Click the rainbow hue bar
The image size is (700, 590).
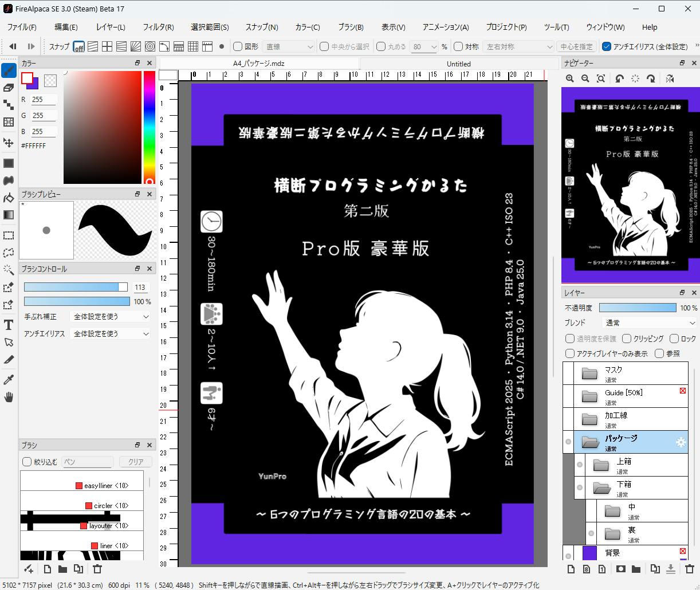coord(149,126)
